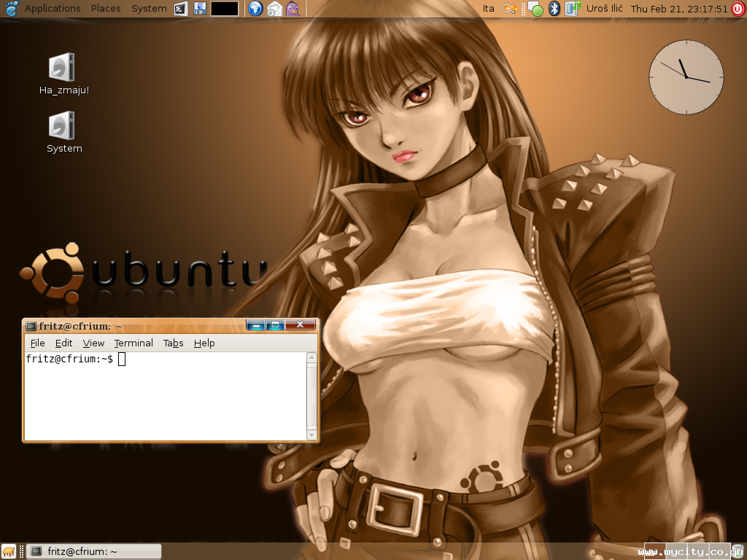Viewport: 747px width, 560px height.
Task: Open the System menu in top panel
Action: [149, 9]
